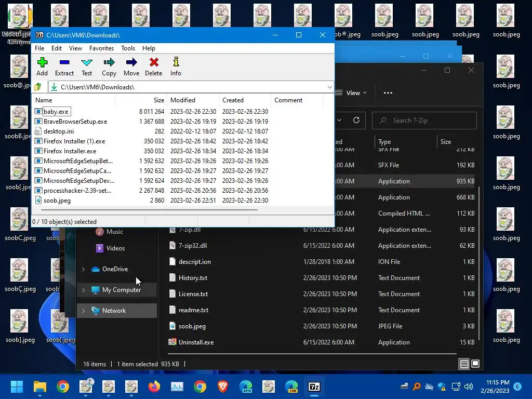The width and height of the screenshot is (532, 399).
Task: Open the See more ellipsis in Explorer
Action: (388, 93)
